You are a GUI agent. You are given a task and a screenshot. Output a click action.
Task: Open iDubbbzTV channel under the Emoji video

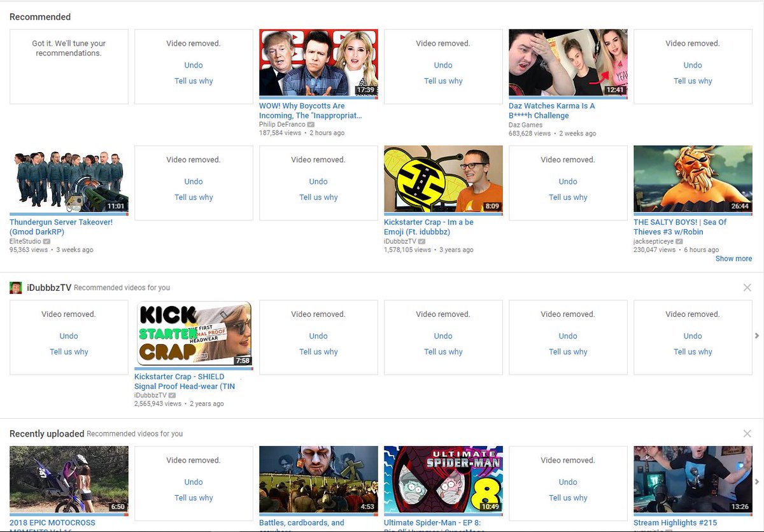[x=400, y=241]
